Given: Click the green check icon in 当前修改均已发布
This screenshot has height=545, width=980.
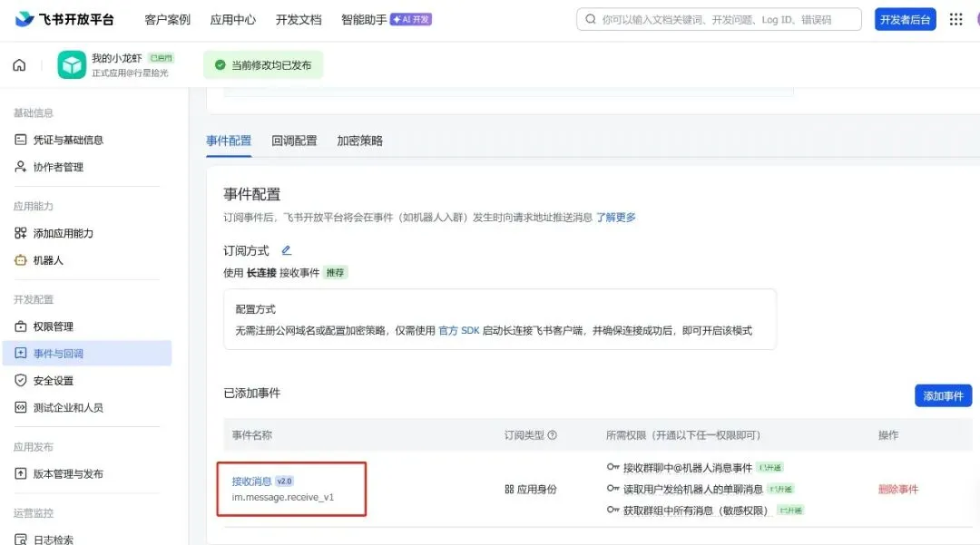Looking at the screenshot, I should click(220, 65).
